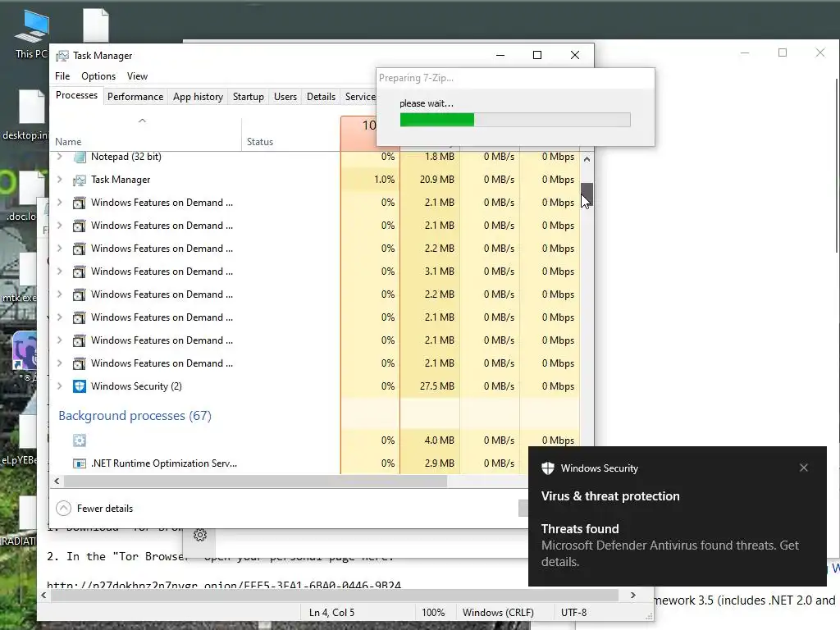The width and height of the screenshot is (840, 630).
Task: Select the blank file icon at top of desktop
Action: pos(96,25)
